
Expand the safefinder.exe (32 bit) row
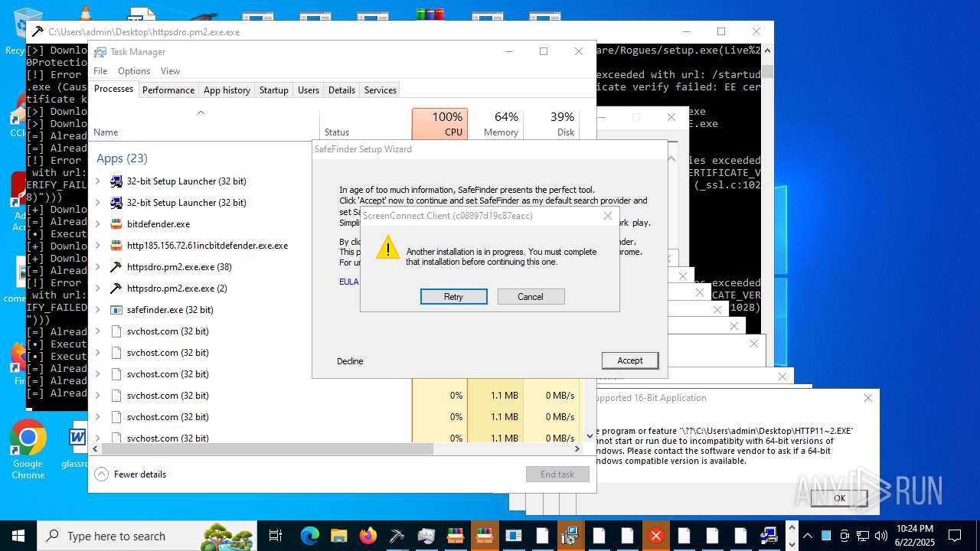[97, 310]
